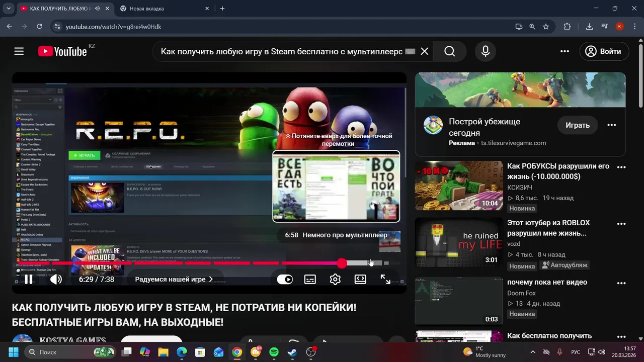Click the 6:29 / 7:38 time display
Screen dimensions: 644x362
pos(97,279)
